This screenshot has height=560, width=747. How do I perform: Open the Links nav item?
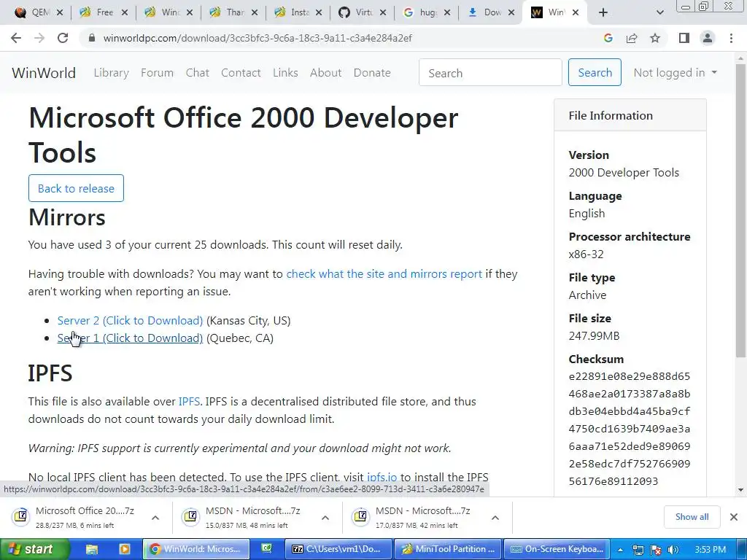(285, 73)
